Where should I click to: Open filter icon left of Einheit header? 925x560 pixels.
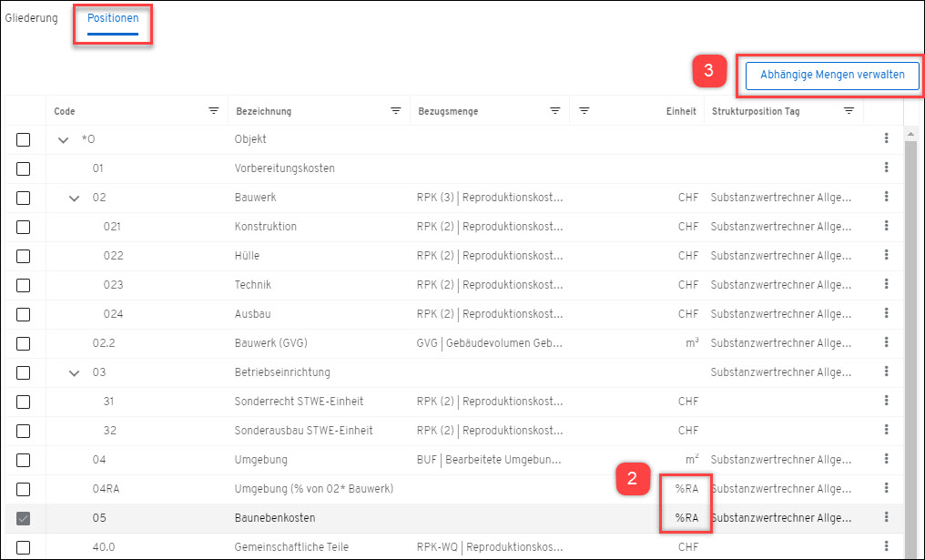tap(584, 111)
